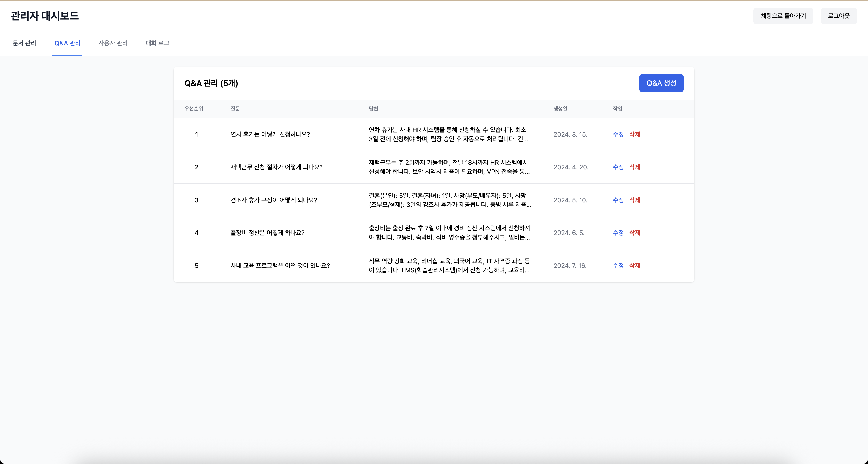Click the Q&A 생성 button
Image resolution: width=868 pixels, height=464 pixels.
[x=661, y=83]
